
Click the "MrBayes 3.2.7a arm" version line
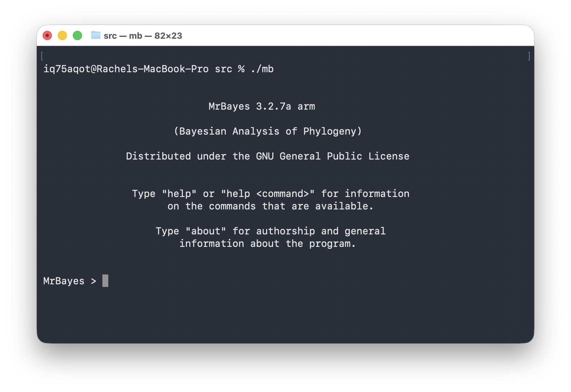(262, 106)
